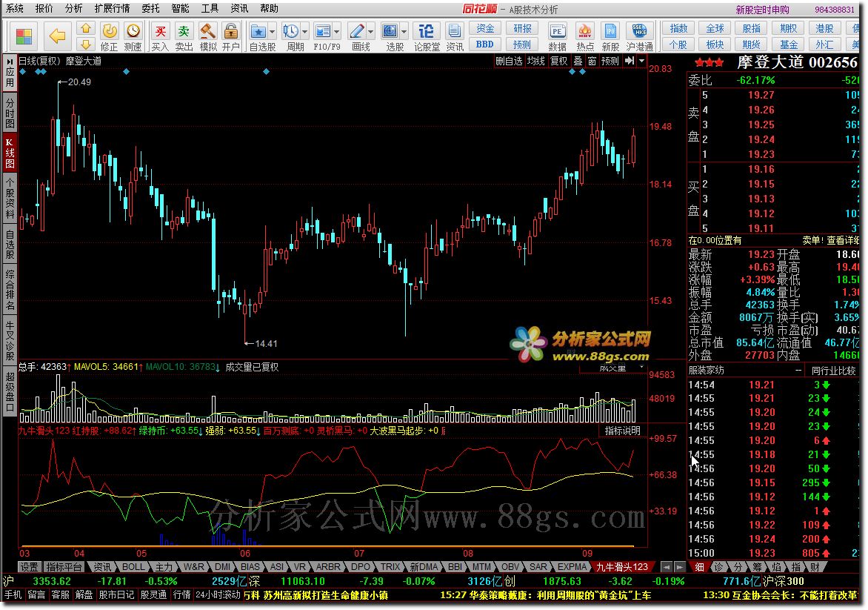Open the 报价 menu

[44, 8]
